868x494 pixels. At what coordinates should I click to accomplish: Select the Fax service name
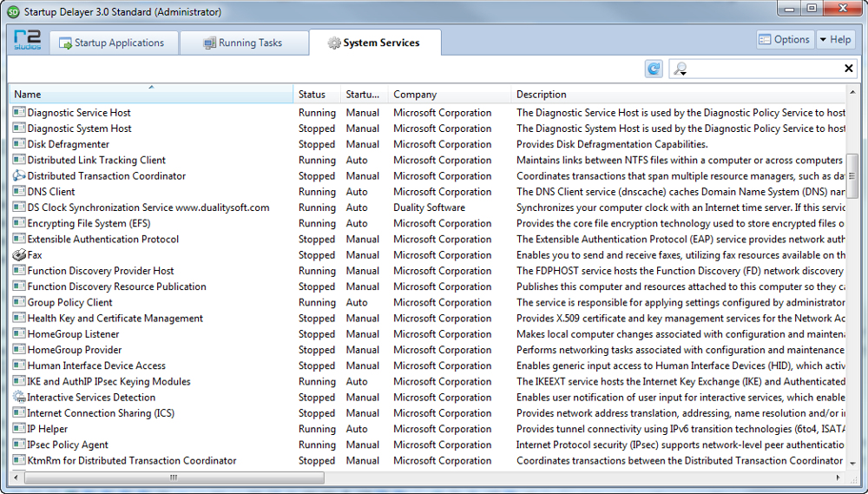tap(35, 254)
